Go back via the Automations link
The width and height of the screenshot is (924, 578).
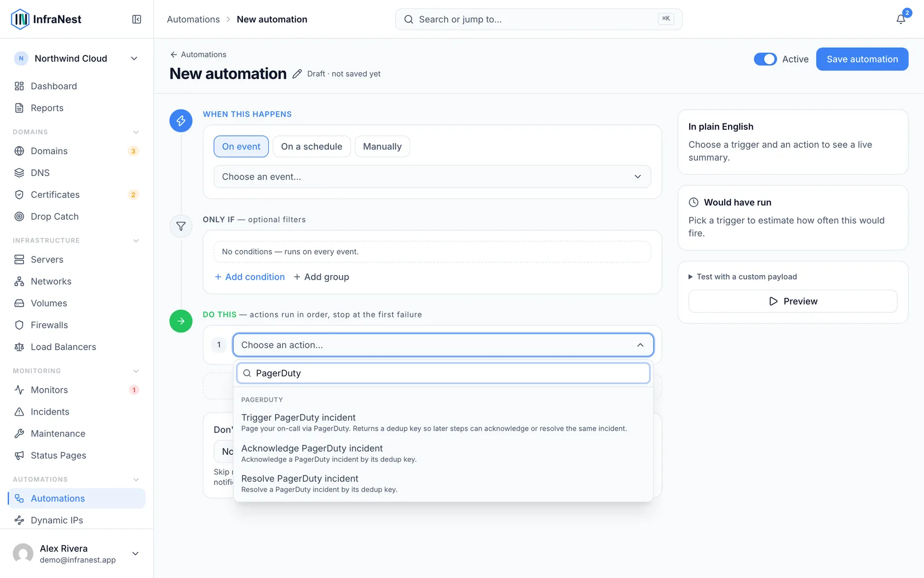[198, 54]
